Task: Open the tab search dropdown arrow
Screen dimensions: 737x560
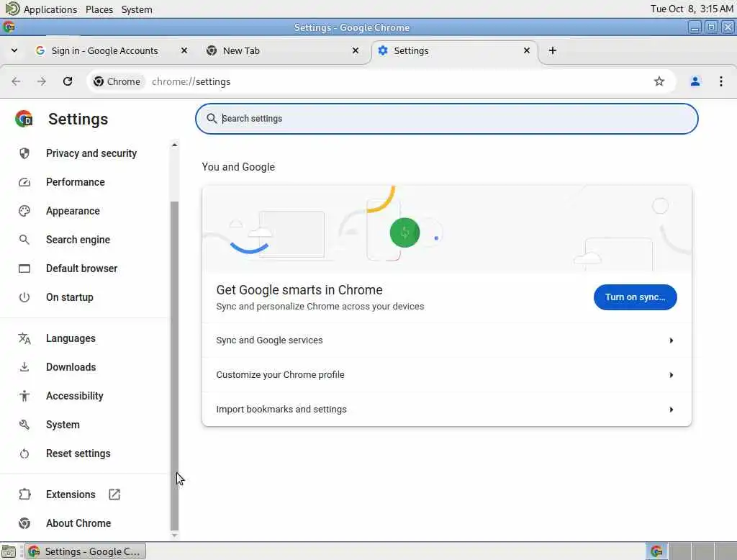Action: [x=14, y=50]
